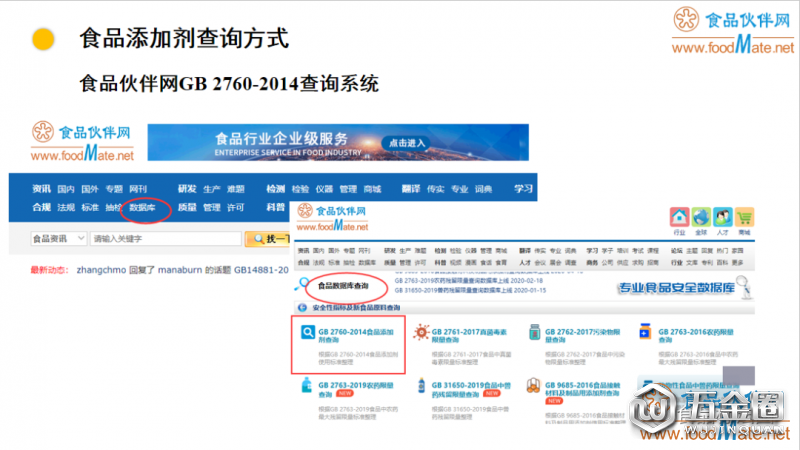Select 课程 in the small gray navigation

coord(653,251)
